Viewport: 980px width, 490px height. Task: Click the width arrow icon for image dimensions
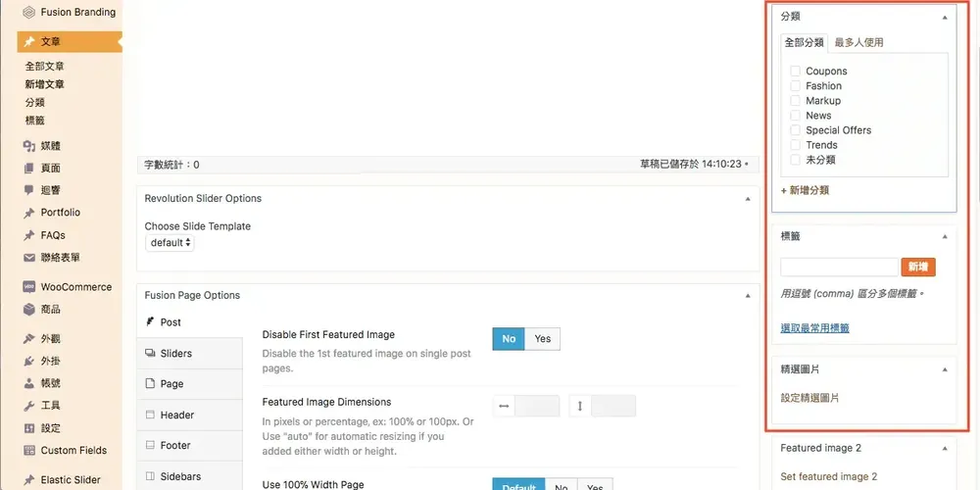[x=504, y=407]
